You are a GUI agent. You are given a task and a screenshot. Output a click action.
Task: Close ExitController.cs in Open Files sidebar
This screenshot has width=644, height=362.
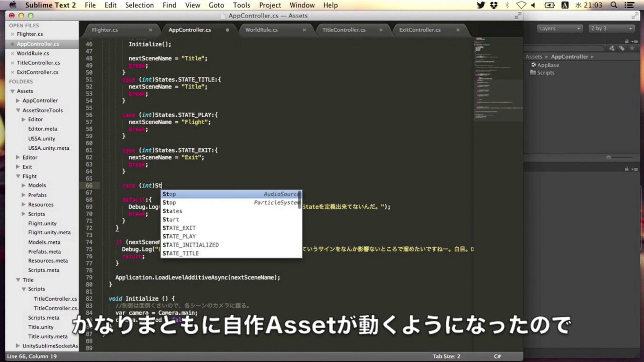12,72
